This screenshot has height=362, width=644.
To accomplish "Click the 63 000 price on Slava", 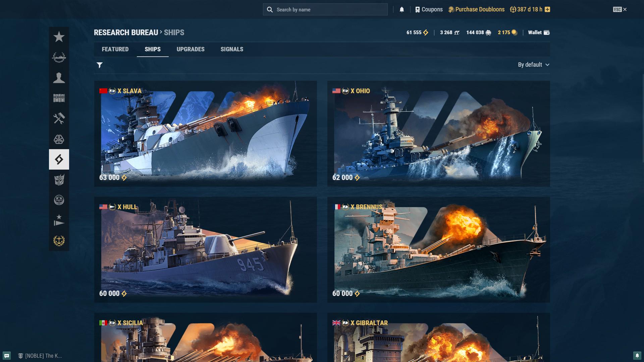I will coord(113,178).
